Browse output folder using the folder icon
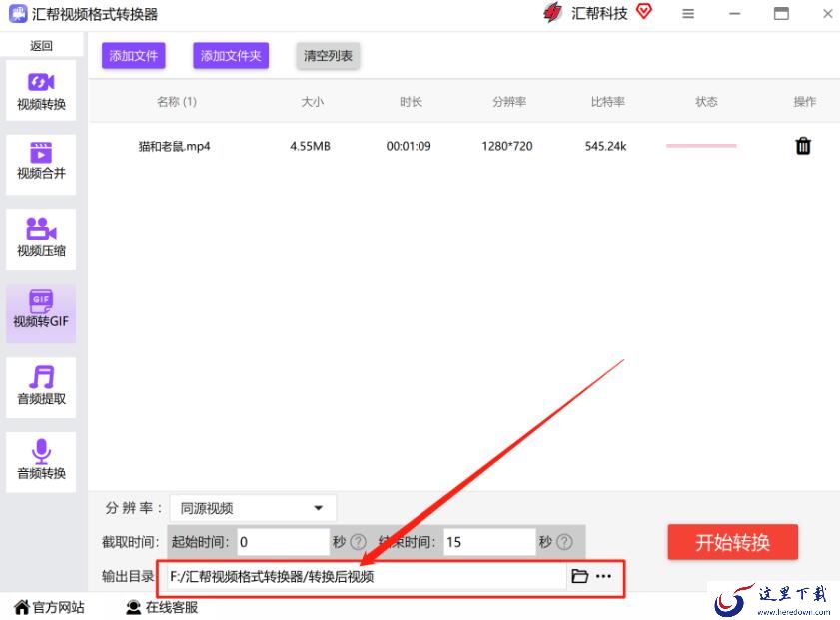The image size is (840, 620). [x=579, y=576]
